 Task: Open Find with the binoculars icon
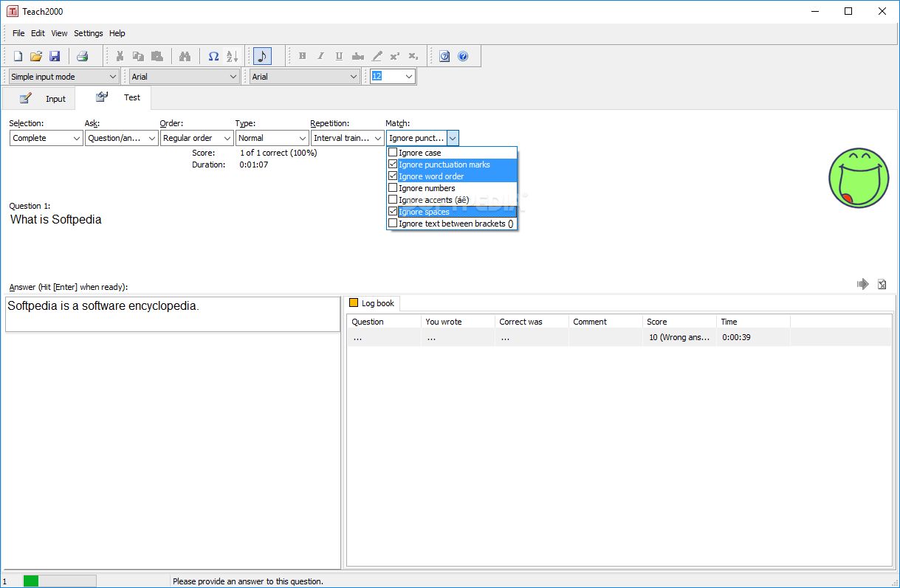pyautogui.click(x=185, y=56)
